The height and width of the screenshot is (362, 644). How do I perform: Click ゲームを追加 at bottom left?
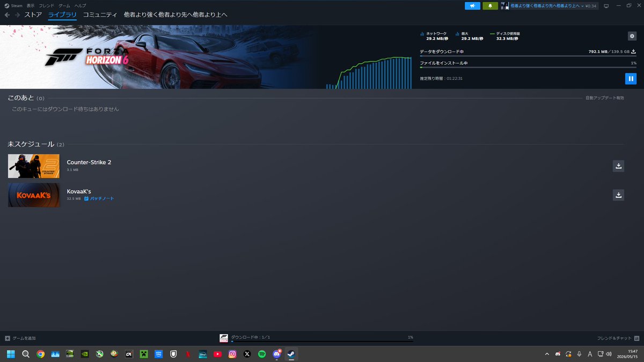20,338
